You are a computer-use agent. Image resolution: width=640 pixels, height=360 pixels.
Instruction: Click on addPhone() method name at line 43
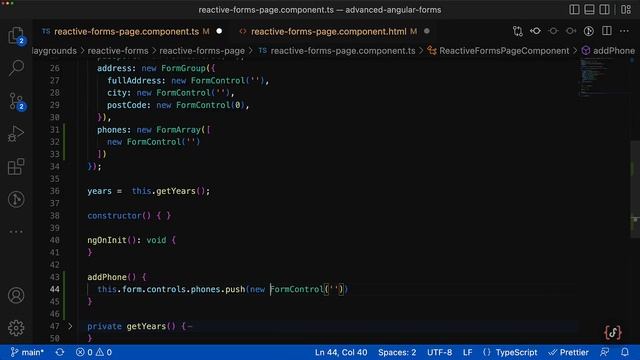click(107, 277)
